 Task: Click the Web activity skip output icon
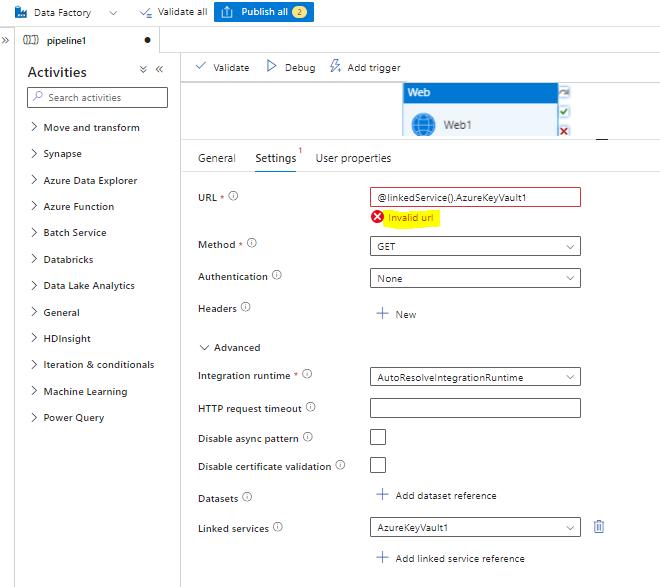(564, 92)
